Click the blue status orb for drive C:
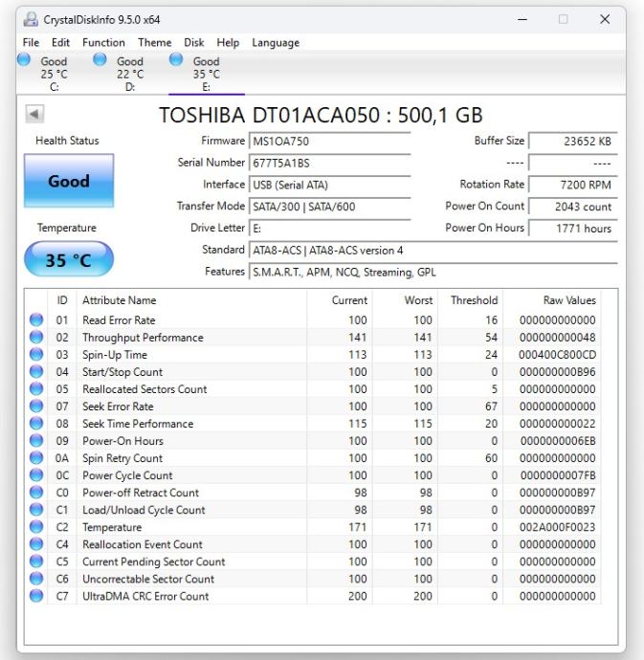The height and width of the screenshot is (660, 644). tap(24, 59)
